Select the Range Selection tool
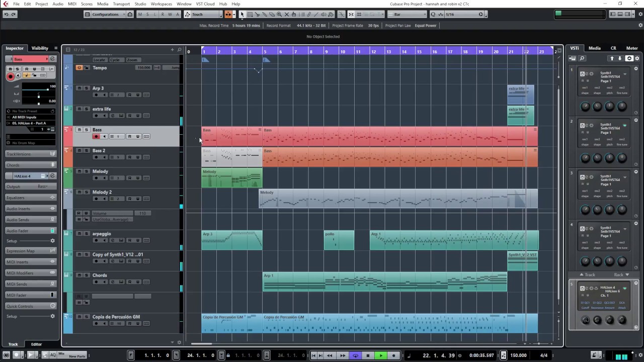The width and height of the screenshot is (644, 362). click(x=250, y=14)
